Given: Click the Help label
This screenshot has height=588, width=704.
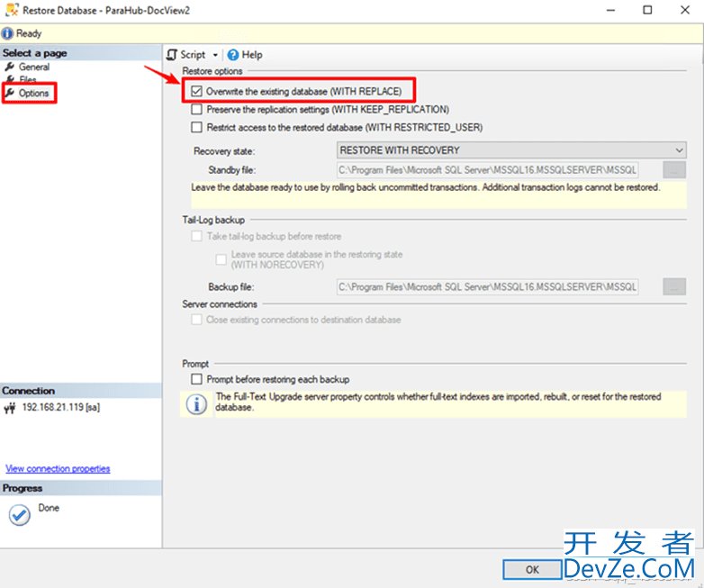Looking at the screenshot, I should [x=252, y=55].
